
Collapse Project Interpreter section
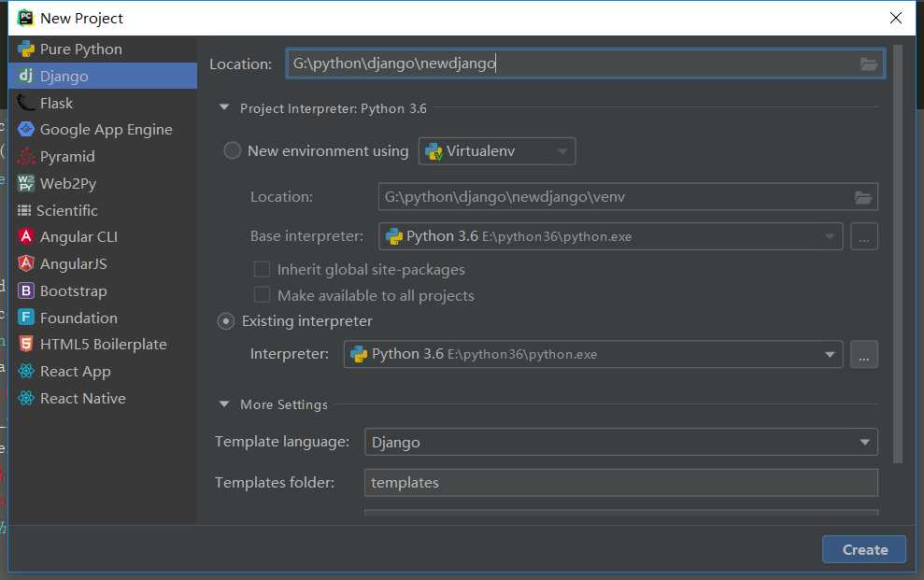(224, 107)
